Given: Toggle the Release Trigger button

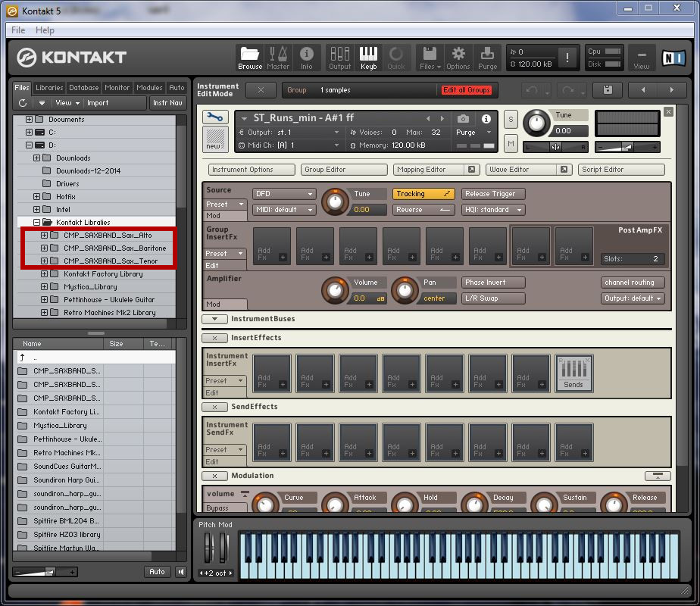Looking at the screenshot, I should (493, 194).
